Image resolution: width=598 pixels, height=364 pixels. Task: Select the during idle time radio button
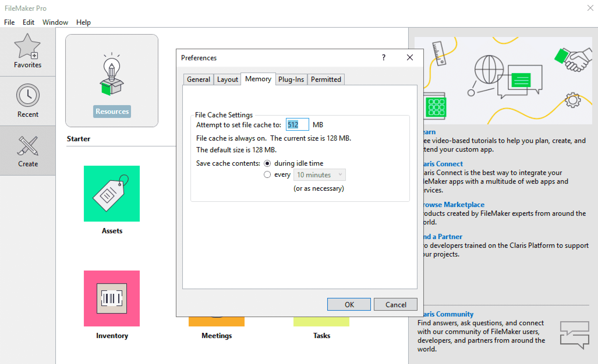click(x=267, y=163)
